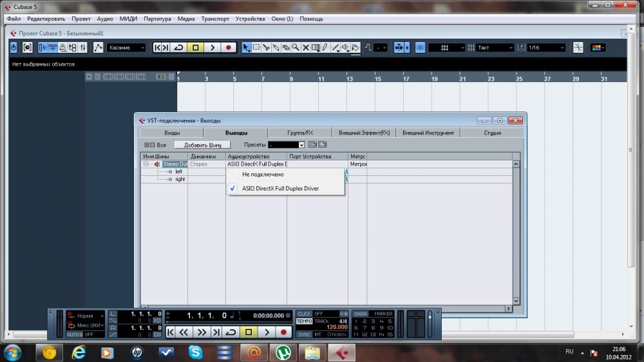Select the Play speaker tool
Viewport: 644px width, 362px height.
(x=345, y=48)
